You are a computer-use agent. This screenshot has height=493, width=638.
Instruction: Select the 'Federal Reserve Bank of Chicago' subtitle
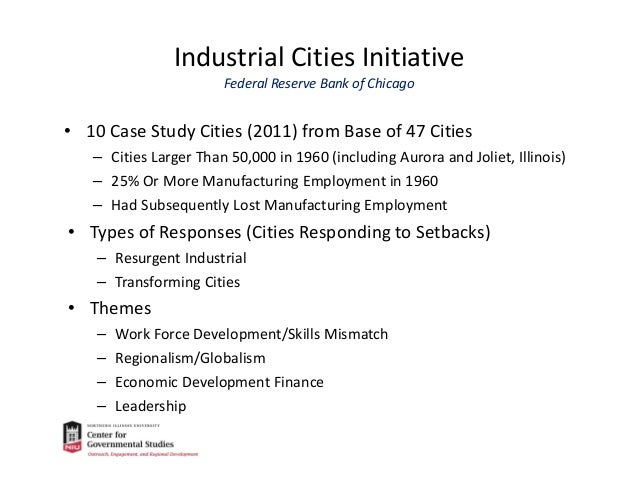click(x=319, y=83)
